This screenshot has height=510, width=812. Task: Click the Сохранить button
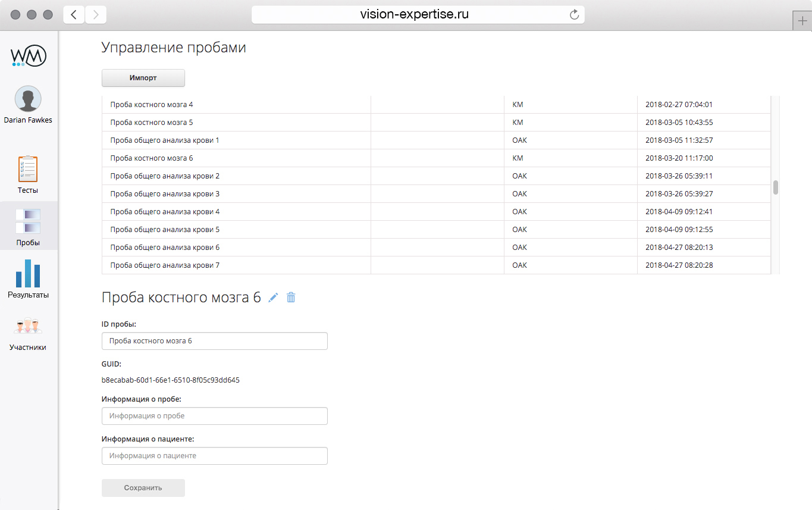coord(143,488)
